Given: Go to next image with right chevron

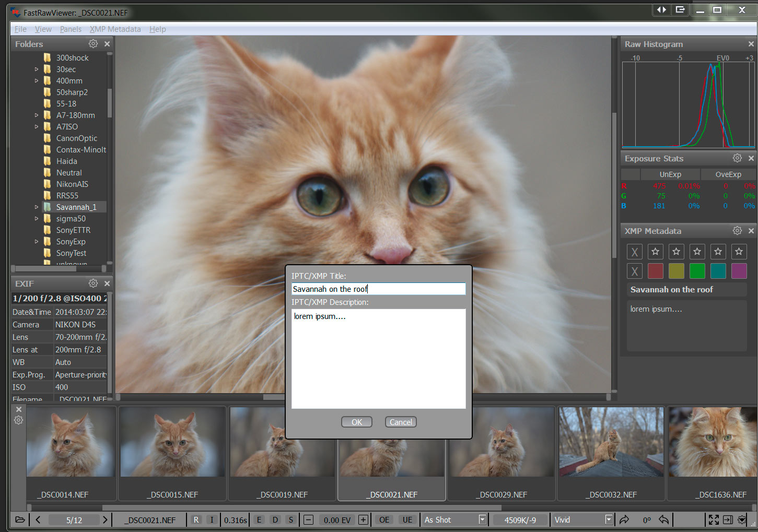Looking at the screenshot, I should click(105, 519).
